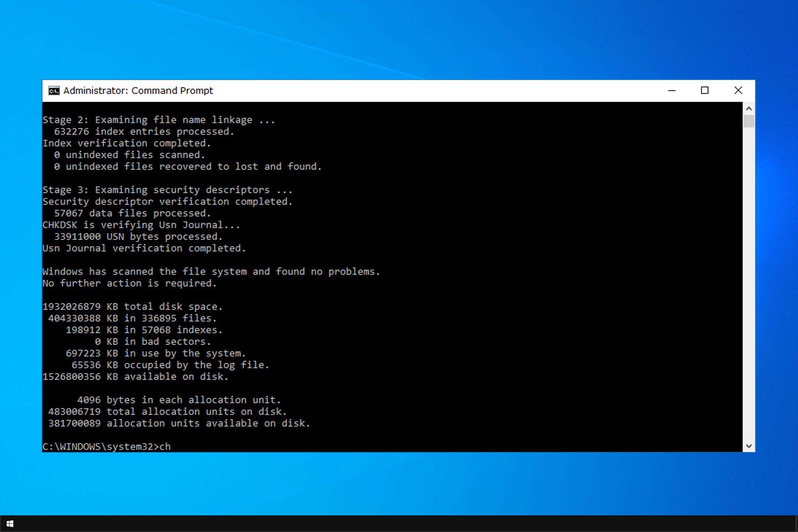Click 'No further action is required.' line
The image size is (798, 532).
[x=130, y=283]
